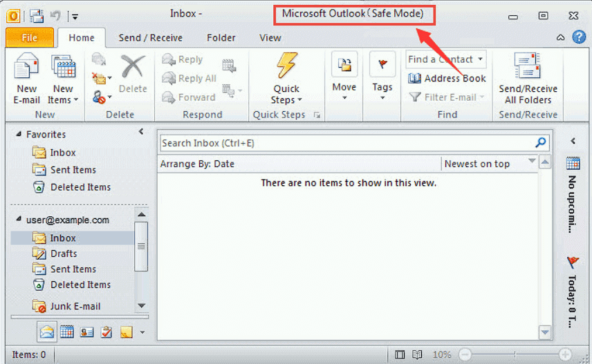Minimize the navigation pane
Viewport: 592px width, 364px height.
[141, 131]
